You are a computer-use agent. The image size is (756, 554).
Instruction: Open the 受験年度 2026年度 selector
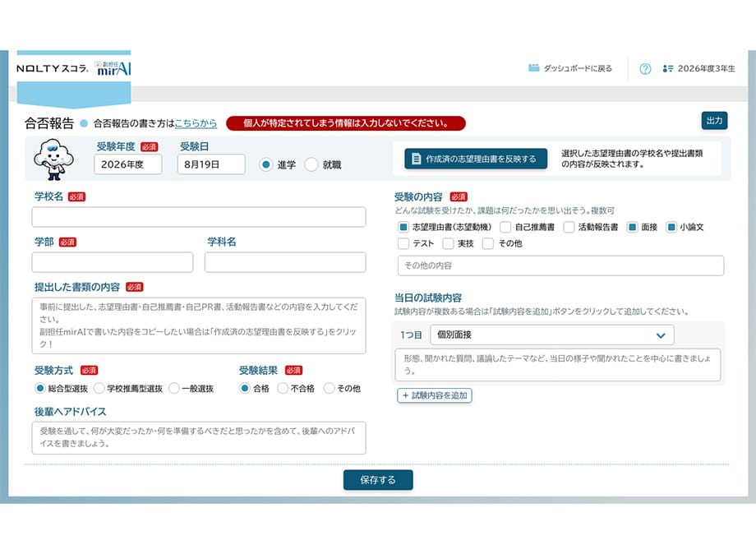[x=127, y=164]
